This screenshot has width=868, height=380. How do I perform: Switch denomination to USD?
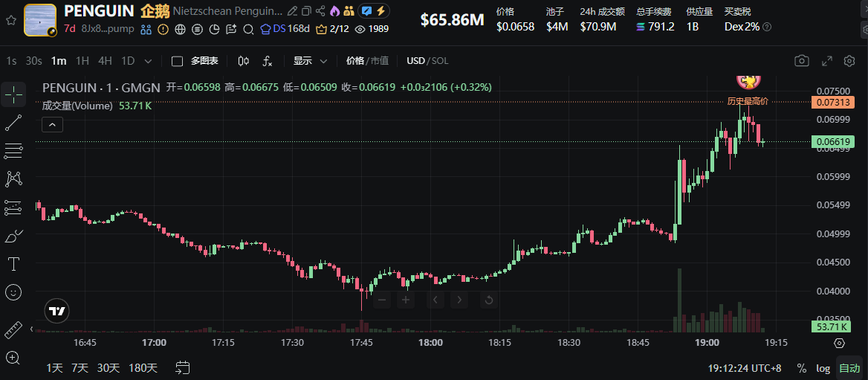(x=415, y=61)
